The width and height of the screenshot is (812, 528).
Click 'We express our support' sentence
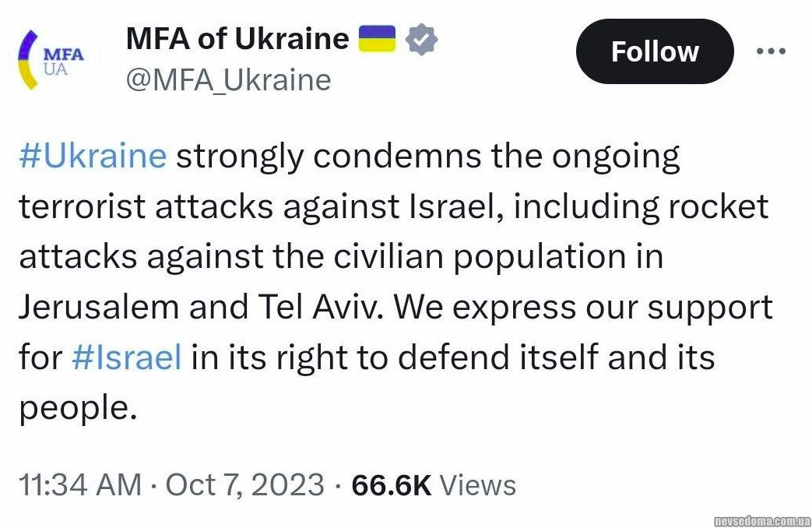[x=582, y=308]
